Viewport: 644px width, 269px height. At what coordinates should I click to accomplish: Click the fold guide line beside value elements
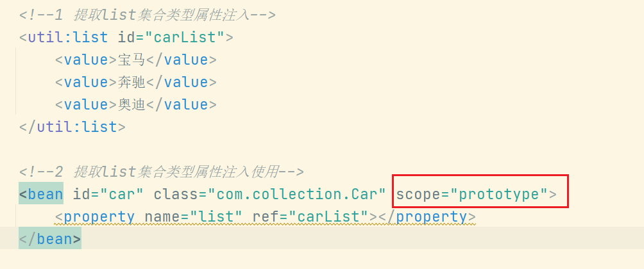coord(16,81)
